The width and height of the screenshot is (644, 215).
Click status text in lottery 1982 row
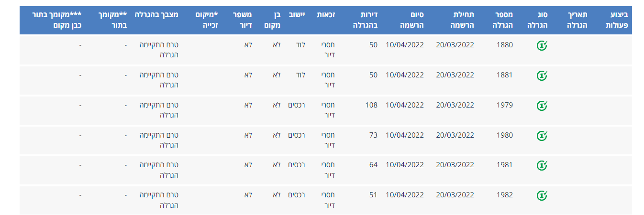pos(158,199)
